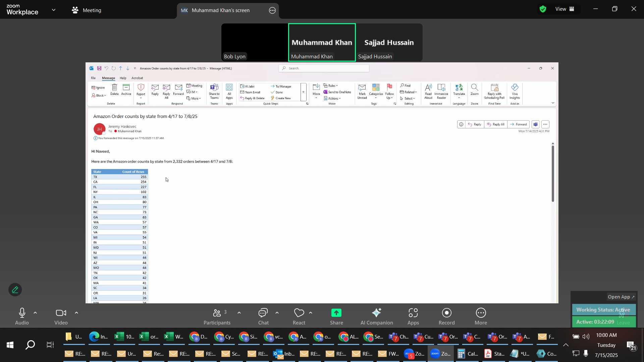Image resolution: width=644 pixels, height=362 pixels.
Task: Open the Chat panel
Action: tap(263, 316)
